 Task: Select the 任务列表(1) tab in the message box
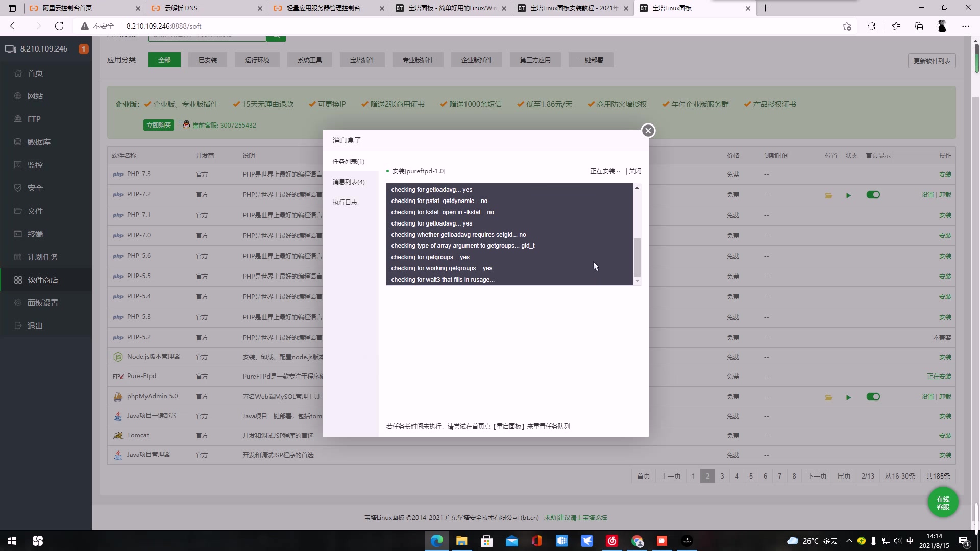tap(349, 161)
